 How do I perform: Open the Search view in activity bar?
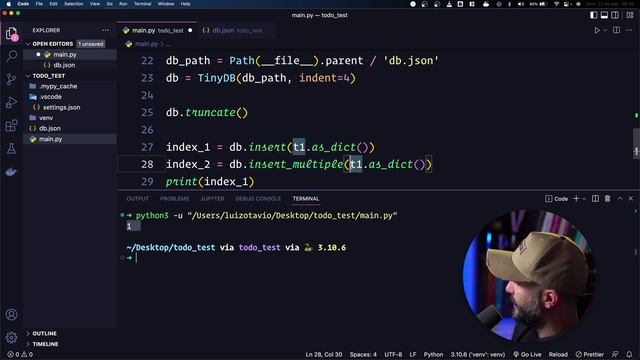click(11, 56)
